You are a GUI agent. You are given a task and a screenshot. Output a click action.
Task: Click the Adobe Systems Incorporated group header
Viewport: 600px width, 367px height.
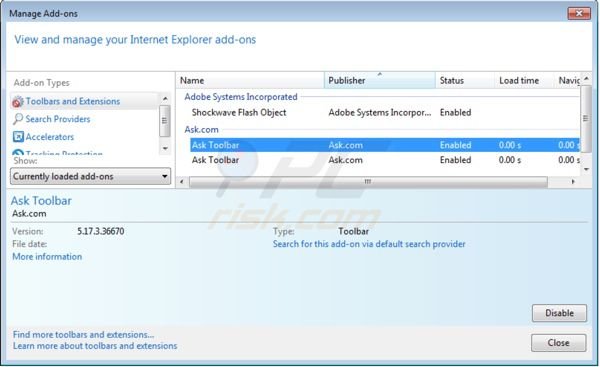click(241, 97)
